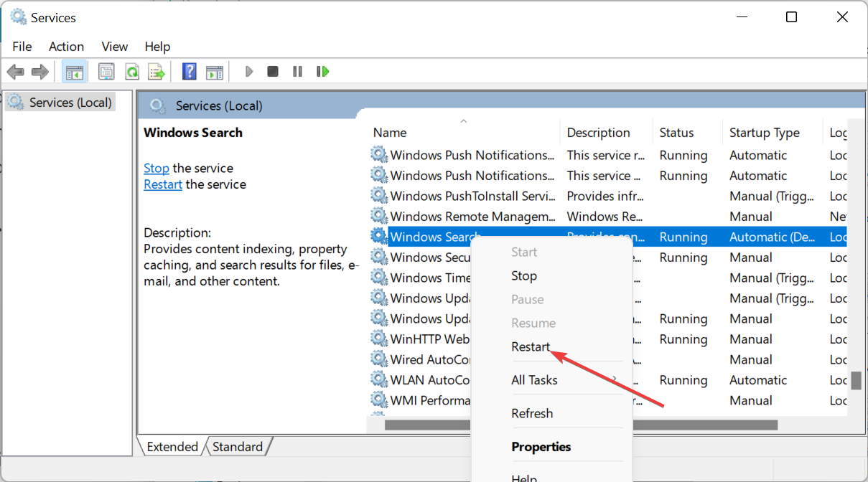
Task: Select Services (Local) in the console tree
Action: pyautogui.click(x=70, y=103)
